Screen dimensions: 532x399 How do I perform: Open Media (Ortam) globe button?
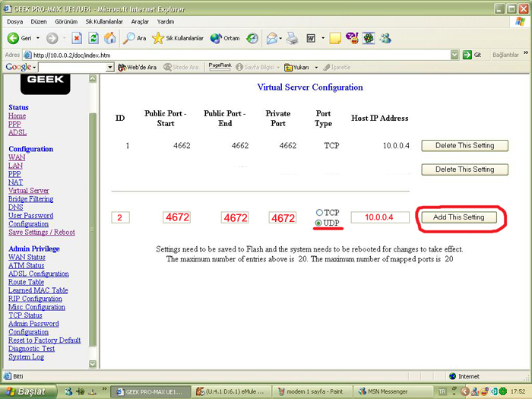coord(225,38)
